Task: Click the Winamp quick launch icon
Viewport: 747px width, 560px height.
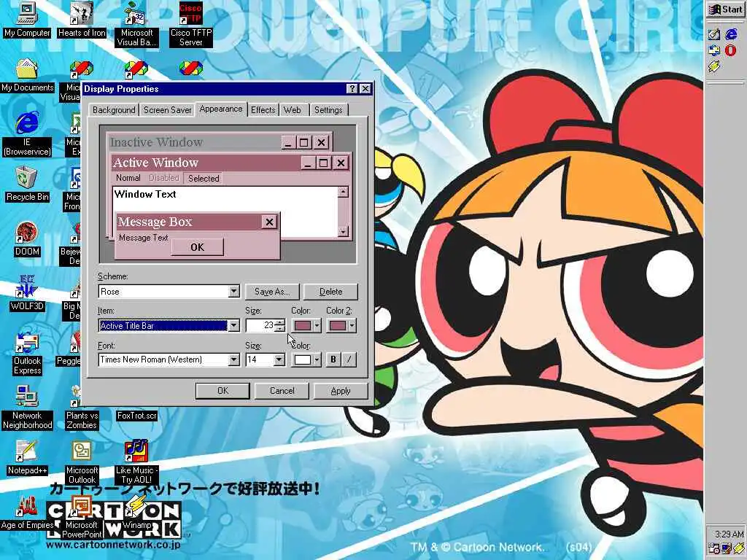Action: coord(714,66)
